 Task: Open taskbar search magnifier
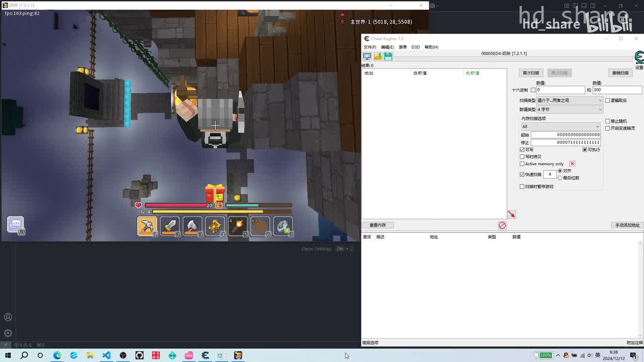24,355
